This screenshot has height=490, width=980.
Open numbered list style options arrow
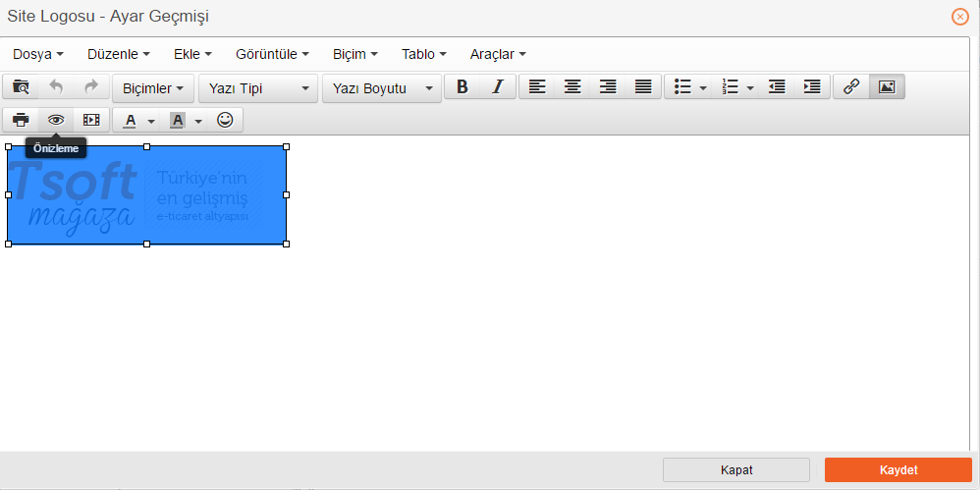coord(750,88)
